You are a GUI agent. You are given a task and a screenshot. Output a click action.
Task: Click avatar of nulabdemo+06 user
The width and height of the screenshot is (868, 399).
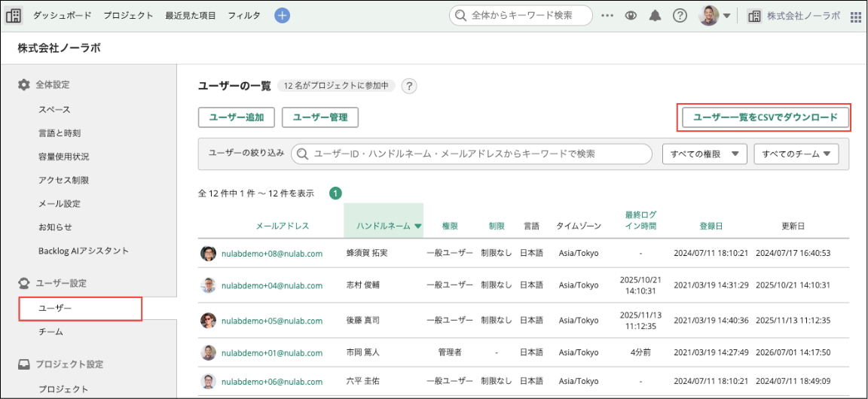click(208, 381)
